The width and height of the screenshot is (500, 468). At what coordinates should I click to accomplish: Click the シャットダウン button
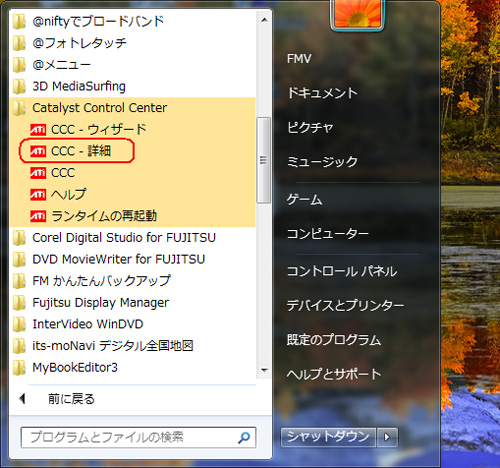coord(328,437)
